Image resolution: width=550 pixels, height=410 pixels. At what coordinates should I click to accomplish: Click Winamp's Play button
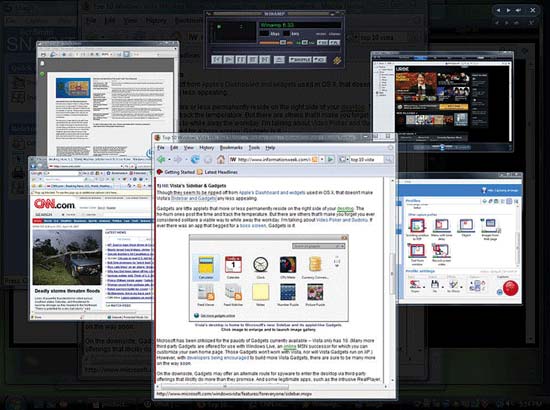point(229,60)
